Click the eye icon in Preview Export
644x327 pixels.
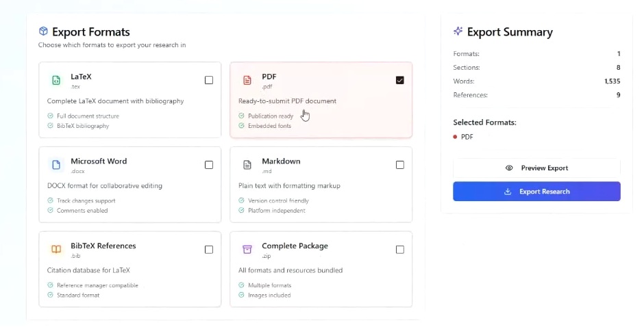509,168
